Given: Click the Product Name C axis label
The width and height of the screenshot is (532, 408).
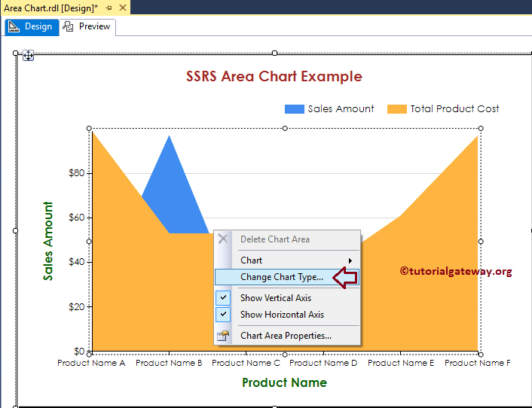Looking at the screenshot, I should click(246, 363).
